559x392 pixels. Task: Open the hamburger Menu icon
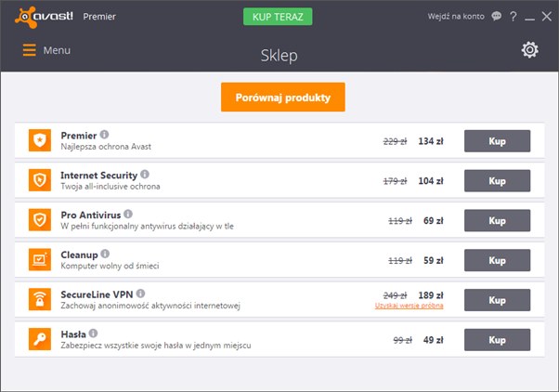[x=29, y=50]
